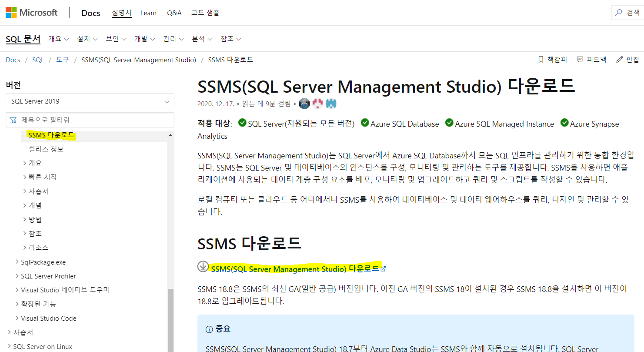The image size is (644, 352).
Task: Open the 개요 dropdown menu
Action: [x=59, y=39]
